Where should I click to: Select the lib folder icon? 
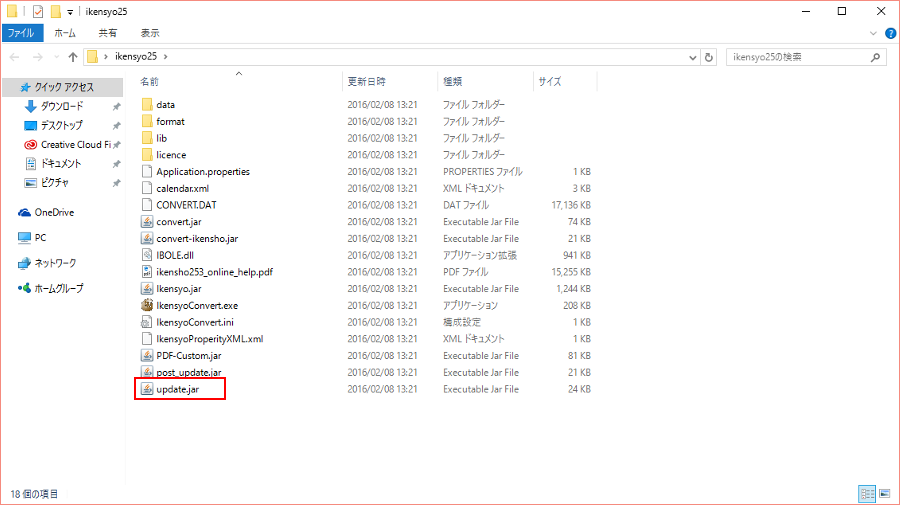coord(147,138)
